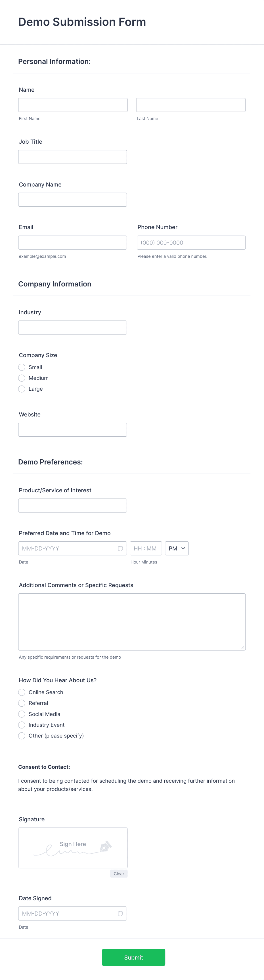This screenshot has width=264, height=980.
Task: Click the First Name field
Action: 73,105
